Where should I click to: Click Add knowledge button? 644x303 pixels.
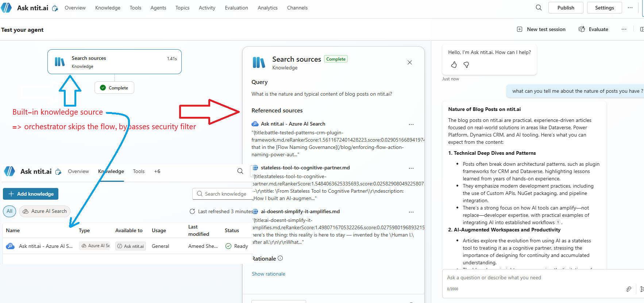[x=31, y=194]
